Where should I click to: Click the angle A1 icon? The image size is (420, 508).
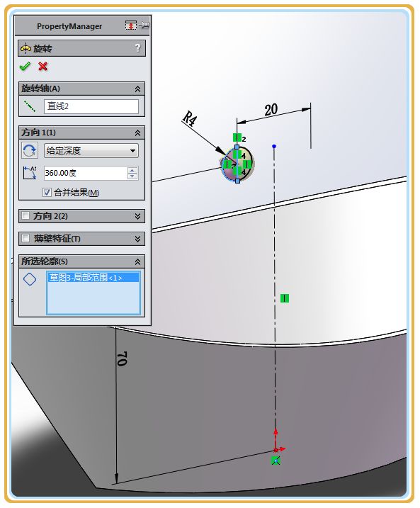(30, 173)
